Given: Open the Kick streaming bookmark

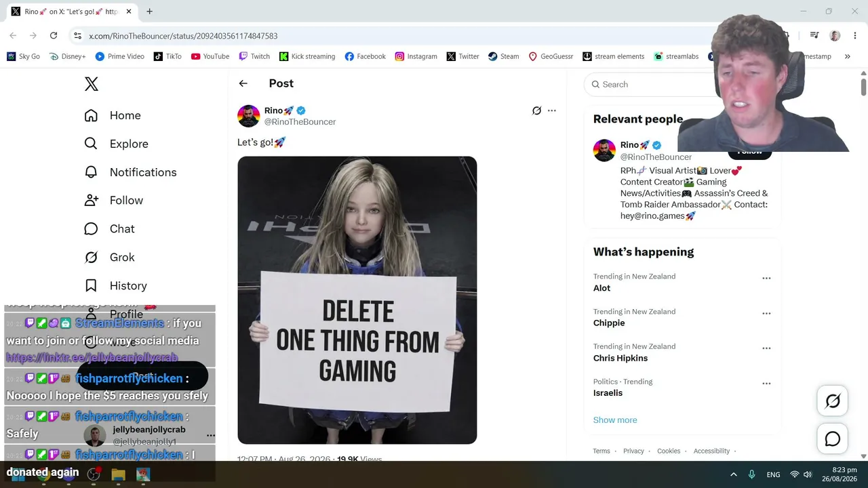Looking at the screenshot, I should click(307, 56).
